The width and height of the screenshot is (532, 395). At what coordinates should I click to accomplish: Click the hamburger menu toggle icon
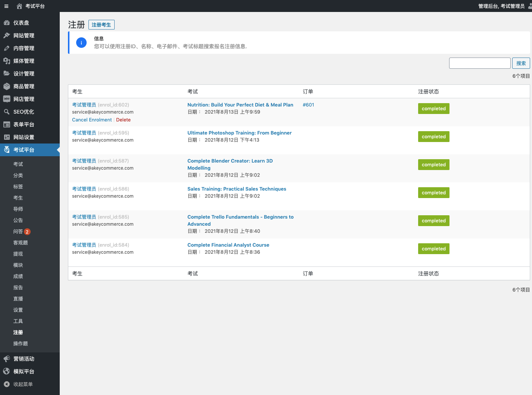[x=6, y=6]
